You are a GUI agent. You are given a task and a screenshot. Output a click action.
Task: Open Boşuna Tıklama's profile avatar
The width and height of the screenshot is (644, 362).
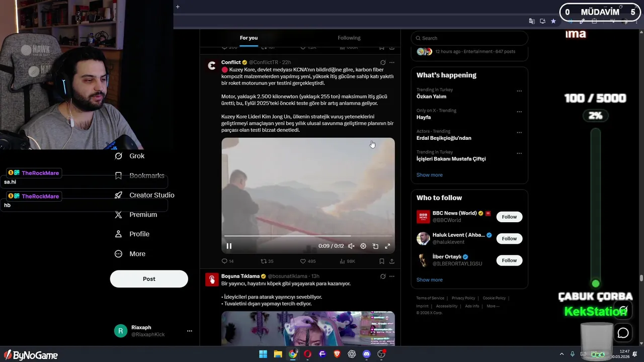[212, 280]
